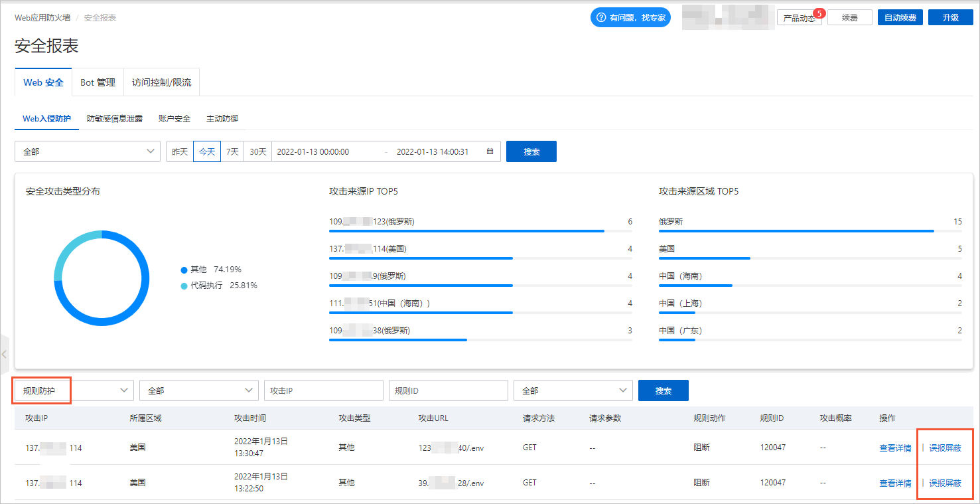980x504 pixels.
Task: Choose the 30天 time range
Action: 258,151
